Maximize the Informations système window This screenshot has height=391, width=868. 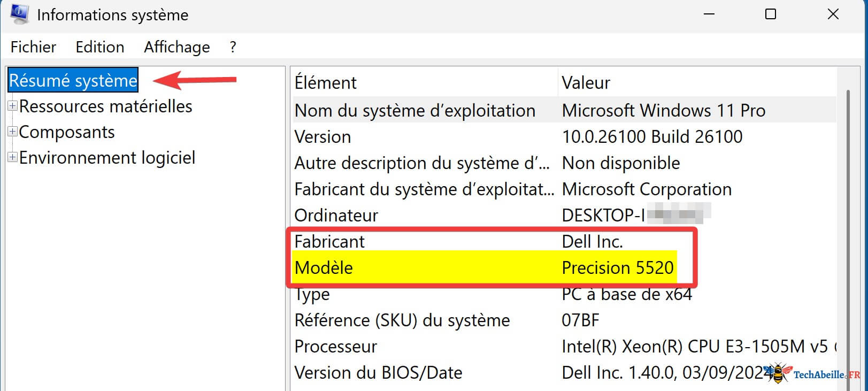coord(770,14)
